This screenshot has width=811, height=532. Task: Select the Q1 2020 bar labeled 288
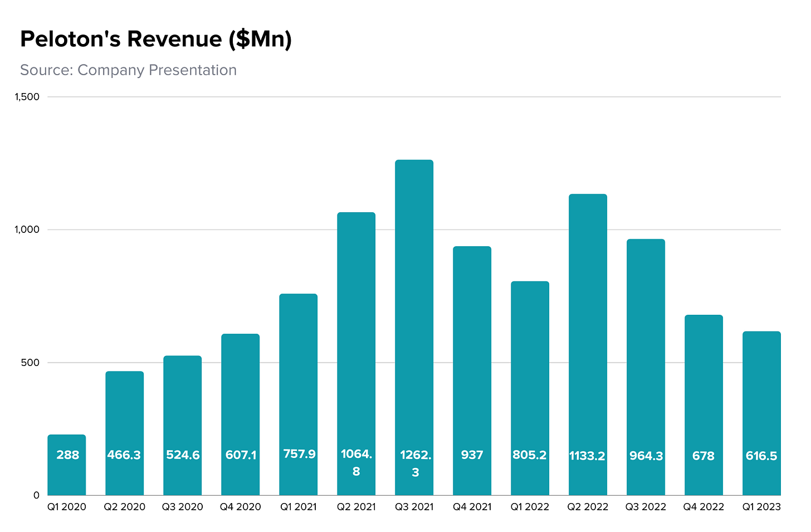pyautogui.click(x=67, y=465)
